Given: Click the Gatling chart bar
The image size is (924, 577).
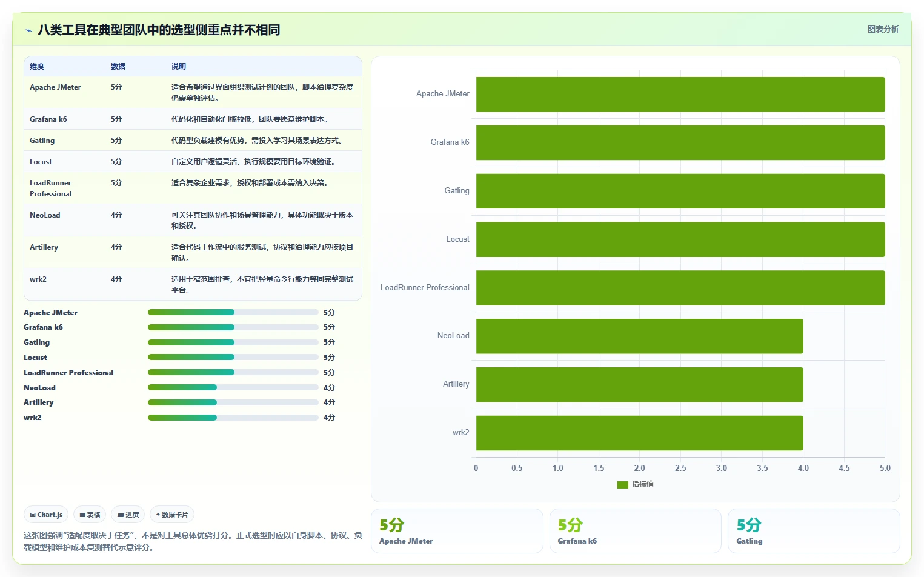Looking at the screenshot, I should [680, 191].
